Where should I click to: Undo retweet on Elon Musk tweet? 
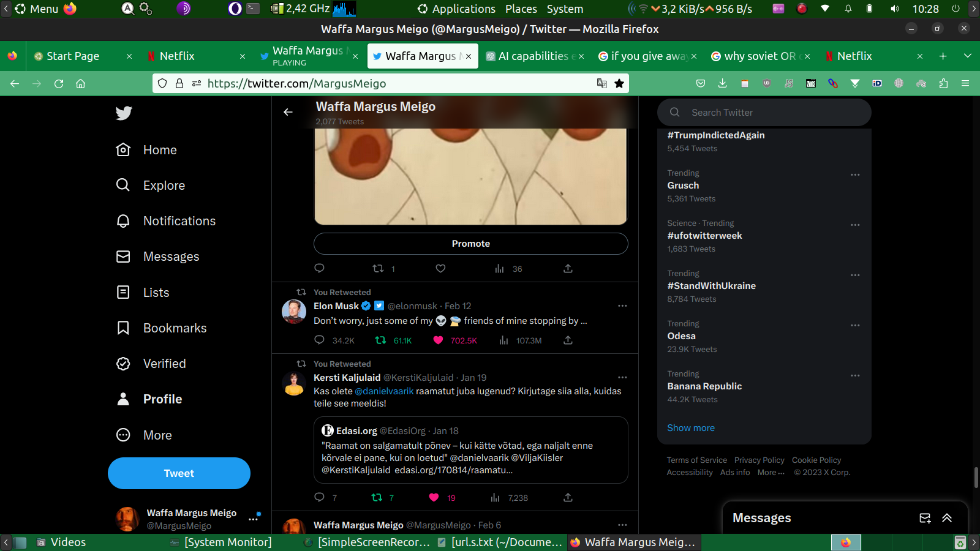393,340
